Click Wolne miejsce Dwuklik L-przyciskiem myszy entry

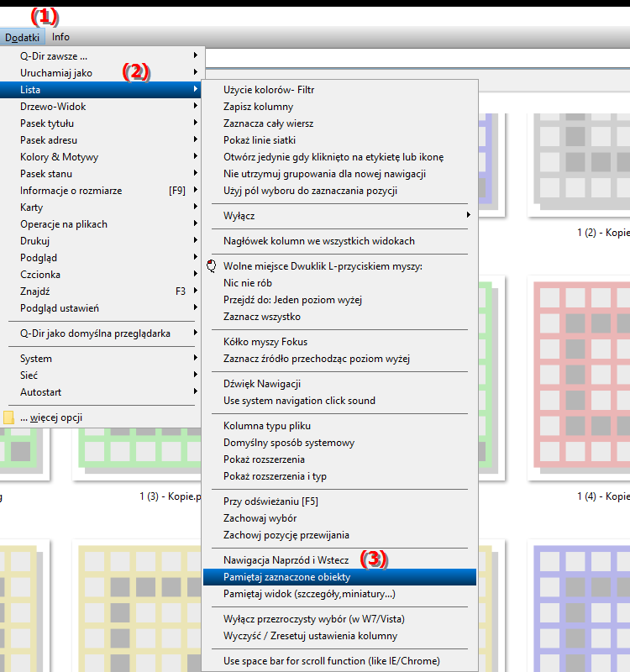click(x=339, y=266)
